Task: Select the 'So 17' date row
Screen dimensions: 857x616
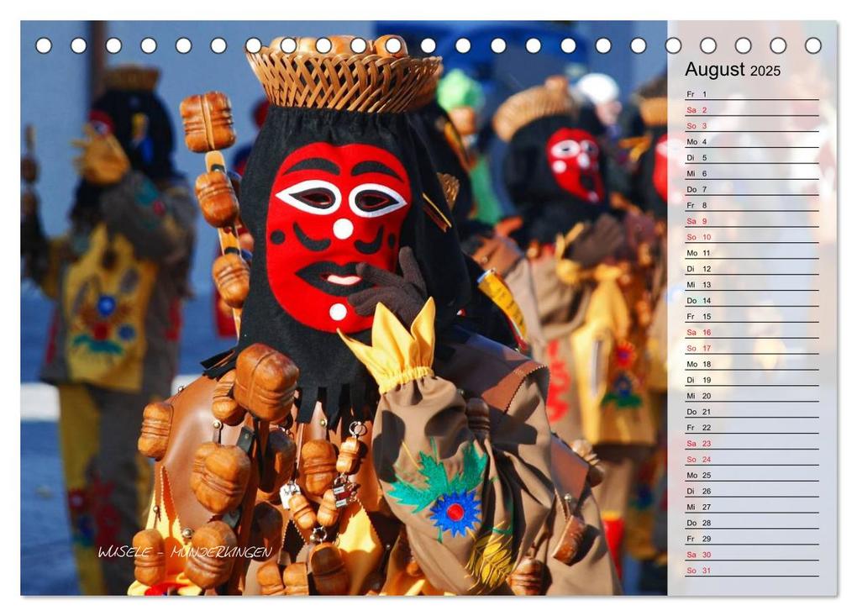Action: [752, 348]
